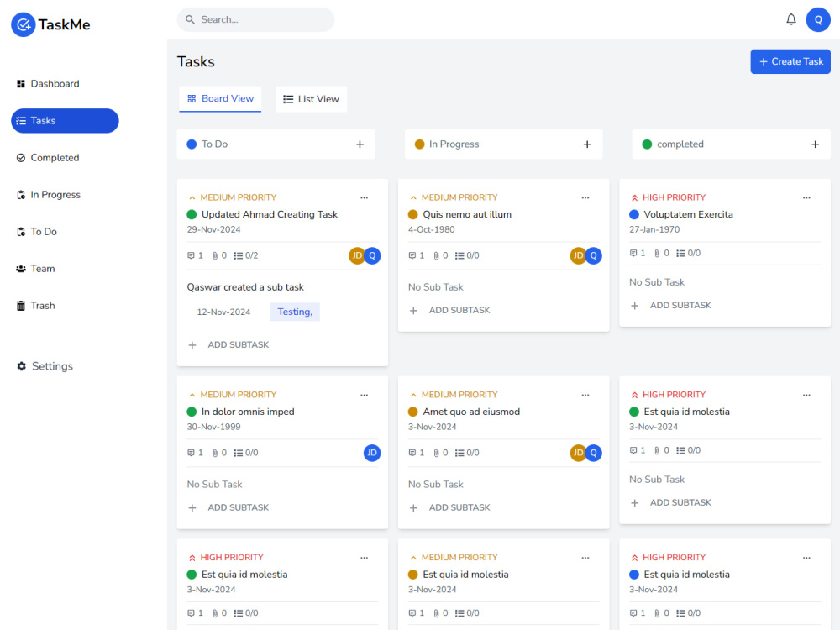Open the card menu on Amet quo ad eiusmod
The width and height of the screenshot is (840, 630).
[x=585, y=395]
